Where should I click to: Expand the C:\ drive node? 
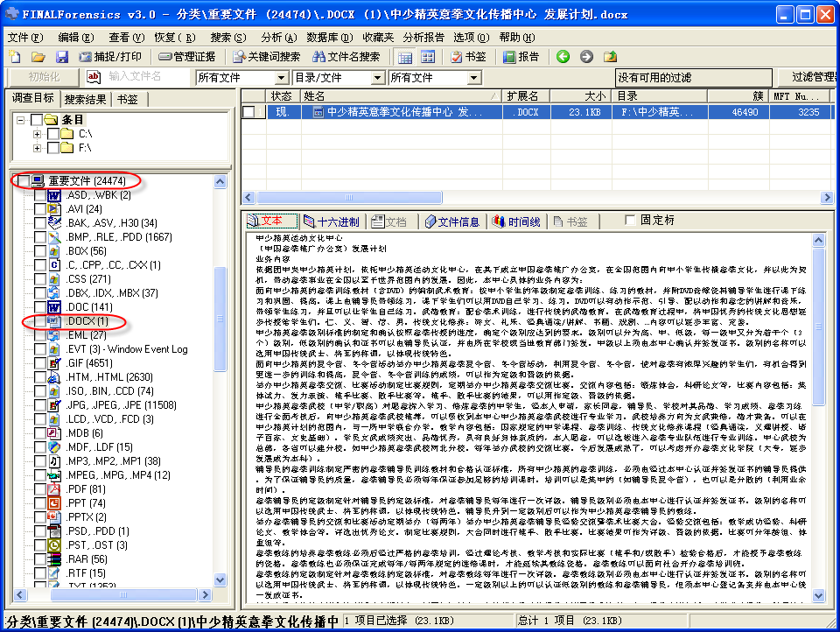[x=37, y=134]
